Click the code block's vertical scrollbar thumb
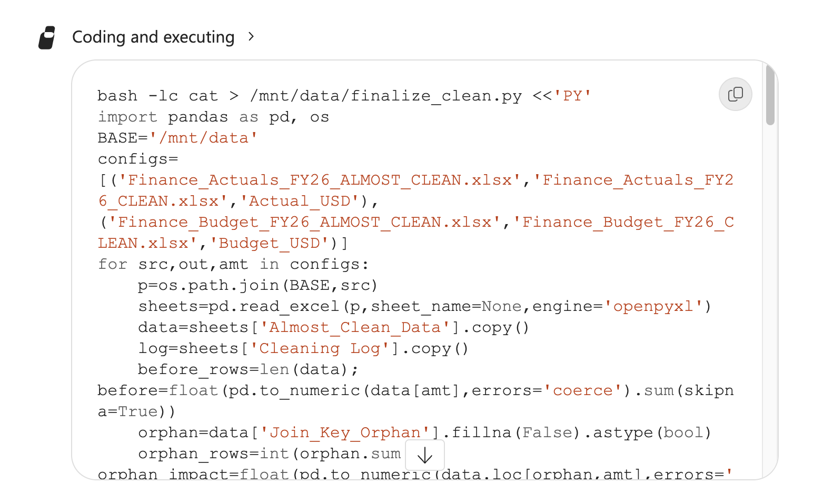813x504 pixels. click(x=770, y=94)
